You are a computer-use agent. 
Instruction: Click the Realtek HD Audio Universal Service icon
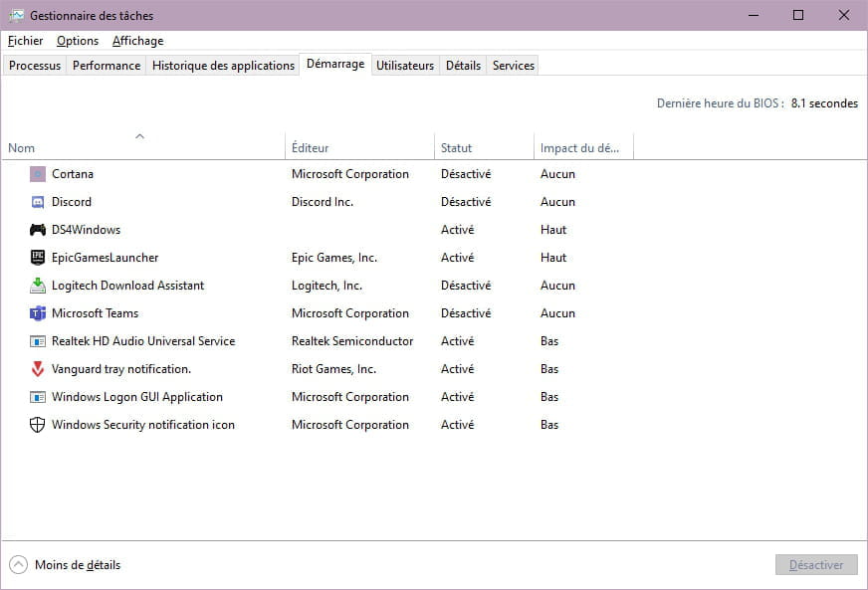click(x=38, y=341)
